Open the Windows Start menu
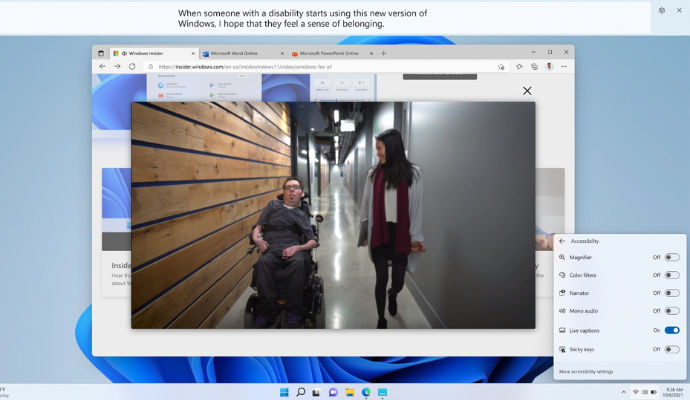 284,392
